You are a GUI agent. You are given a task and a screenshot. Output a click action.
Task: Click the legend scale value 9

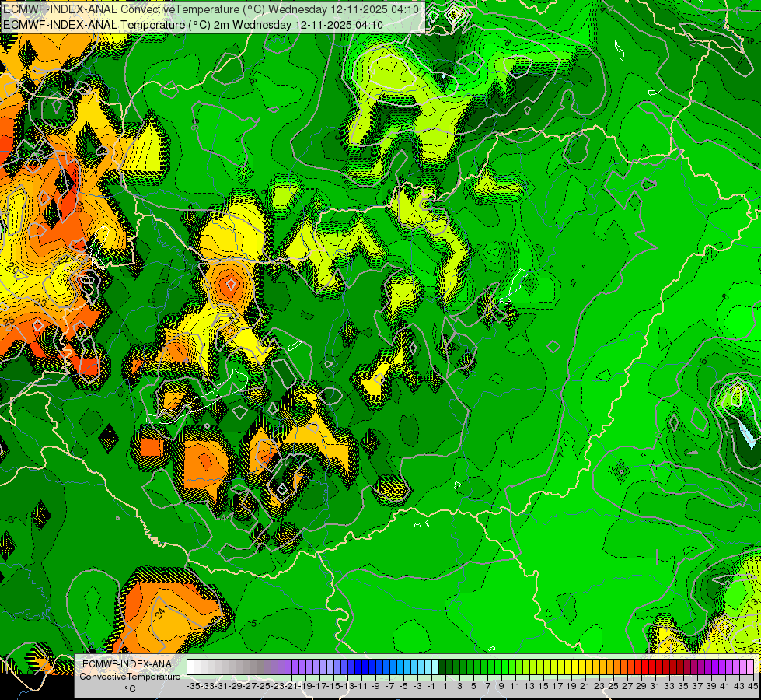(501, 686)
